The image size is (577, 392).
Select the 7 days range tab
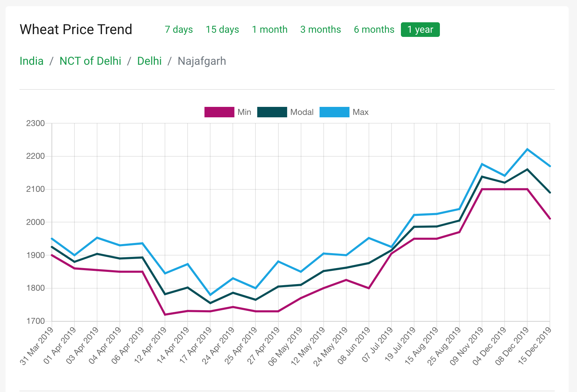[x=179, y=30]
